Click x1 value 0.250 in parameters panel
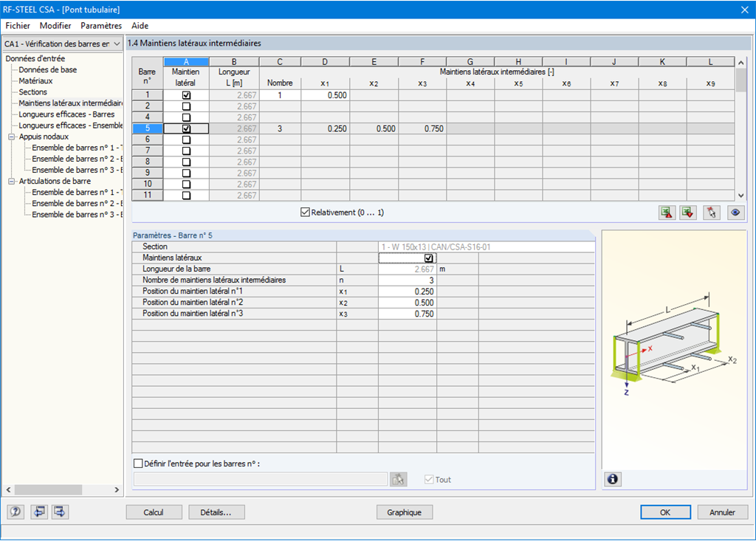The image size is (756, 541). [x=408, y=292]
